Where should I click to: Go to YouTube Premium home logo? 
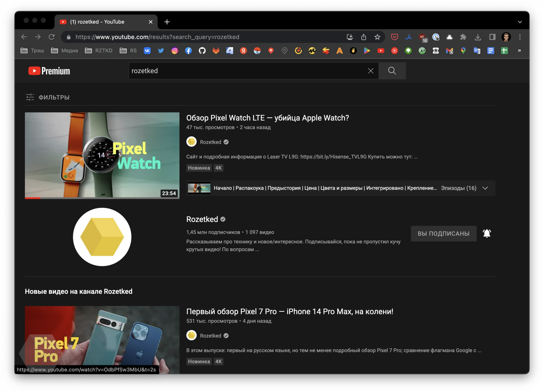(49, 71)
